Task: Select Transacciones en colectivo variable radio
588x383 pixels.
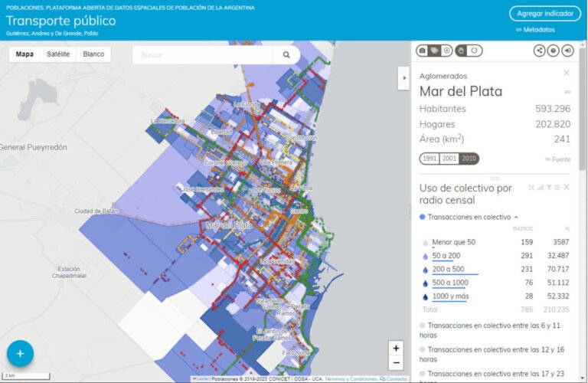Action: point(423,217)
